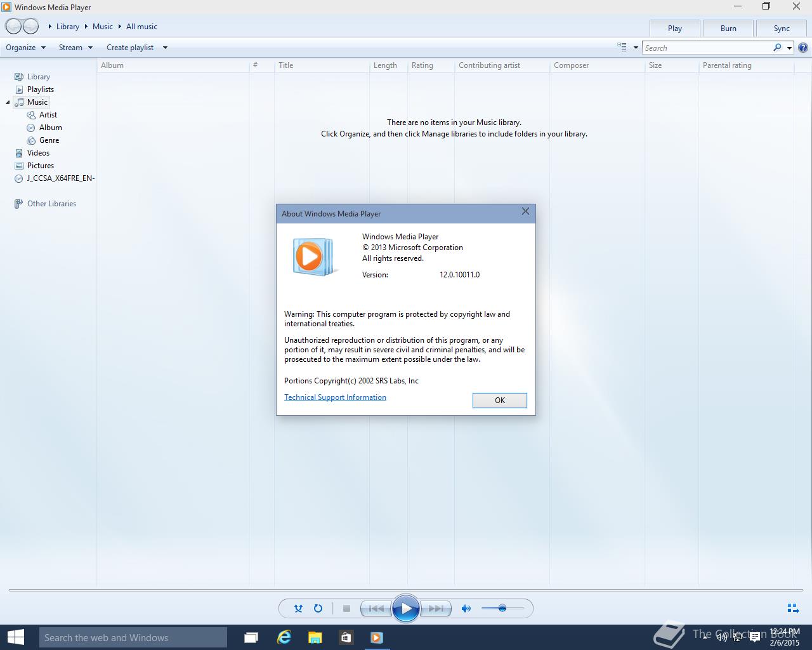Start playback with the Play button

click(x=406, y=608)
